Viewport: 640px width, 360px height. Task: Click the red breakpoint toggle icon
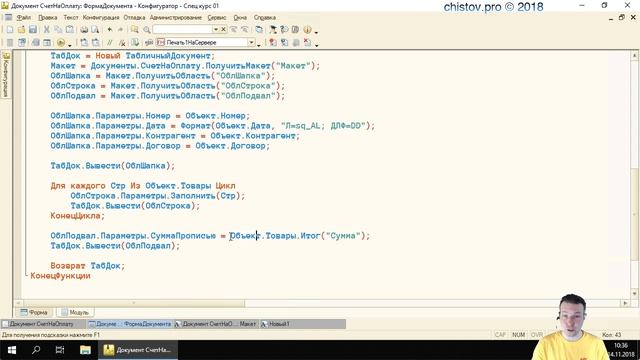tap(273, 42)
